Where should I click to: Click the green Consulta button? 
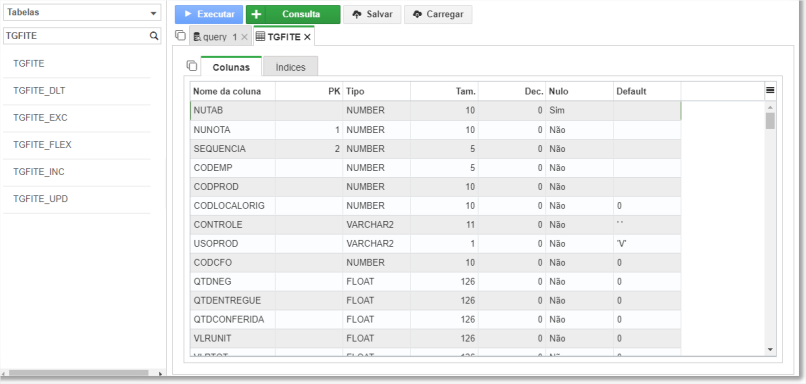tap(293, 14)
